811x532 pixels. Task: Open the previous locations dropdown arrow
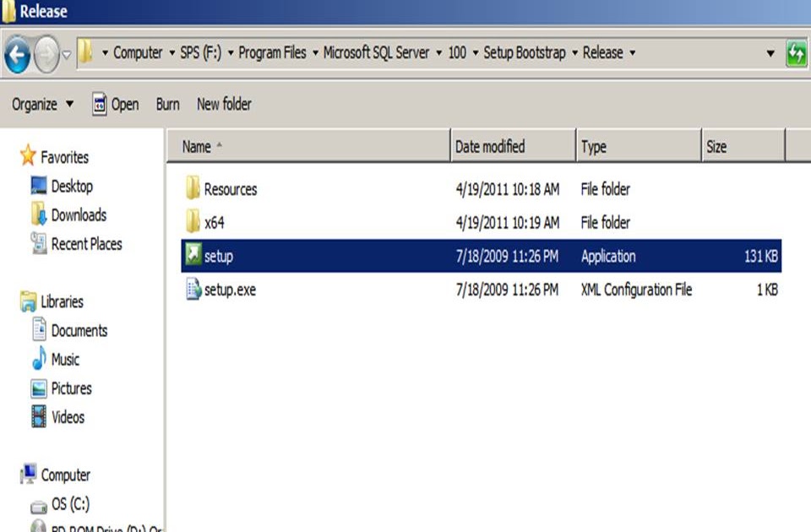[x=770, y=52]
